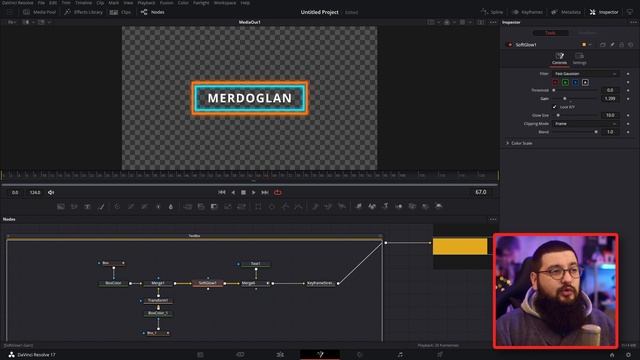Image resolution: width=640 pixels, height=360 pixels.
Task: Select the Tools tab in Inspector
Action: 550,33
